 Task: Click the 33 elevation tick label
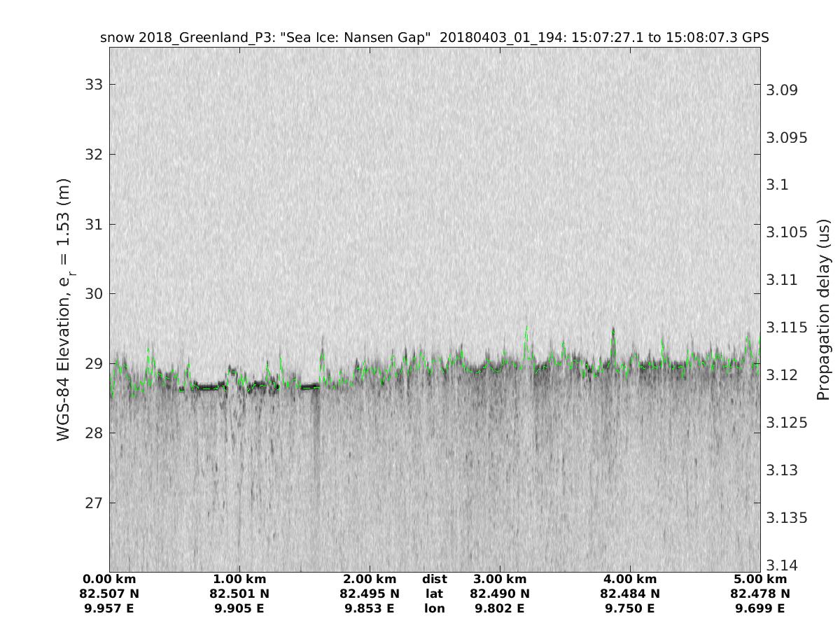click(93, 85)
